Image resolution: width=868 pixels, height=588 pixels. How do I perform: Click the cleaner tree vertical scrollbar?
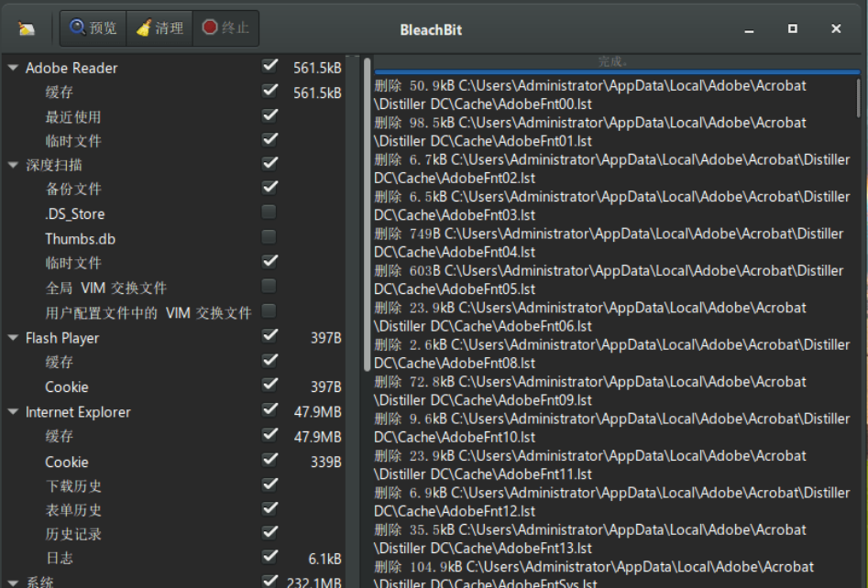click(x=367, y=214)
